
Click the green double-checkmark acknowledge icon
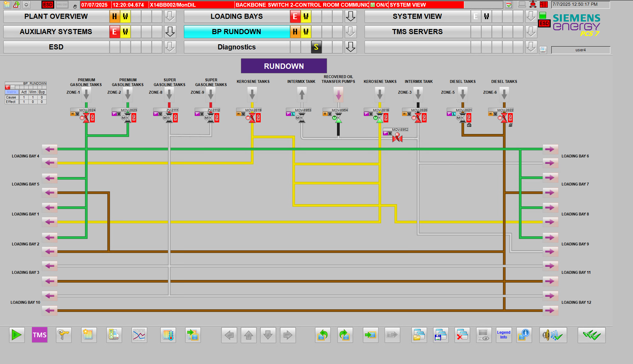(x=592, y=335)
